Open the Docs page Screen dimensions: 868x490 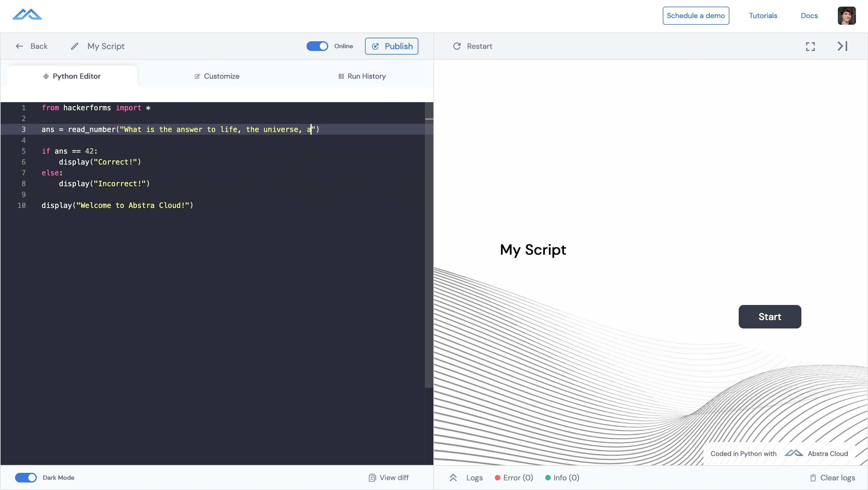point(809,15)
